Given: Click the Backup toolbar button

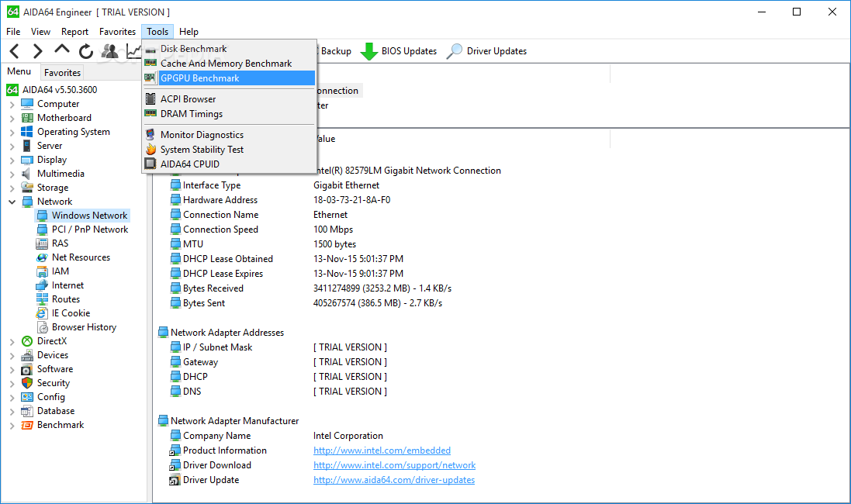Looking at the screenshot, I should (335, 51).
